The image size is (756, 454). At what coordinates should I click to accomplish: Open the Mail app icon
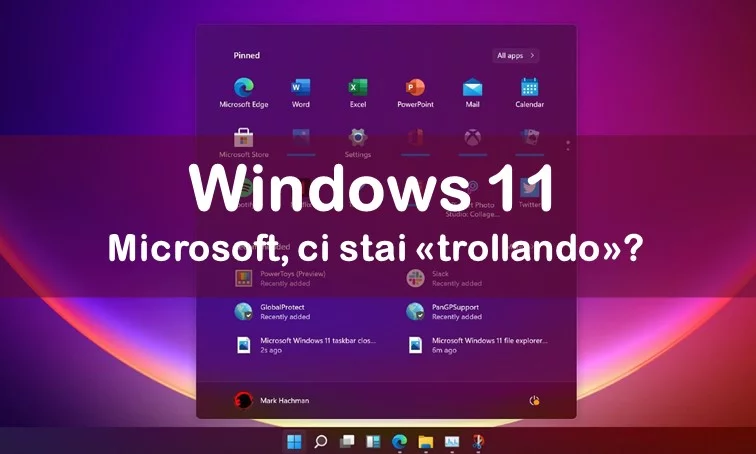(473, 88)
